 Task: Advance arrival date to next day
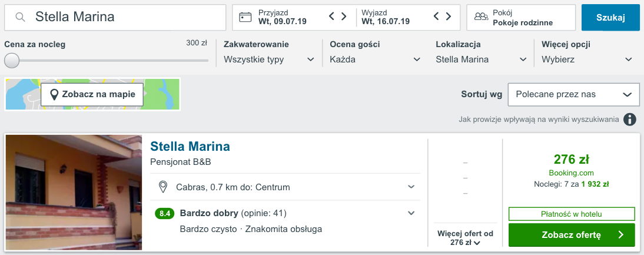[344, 16]
